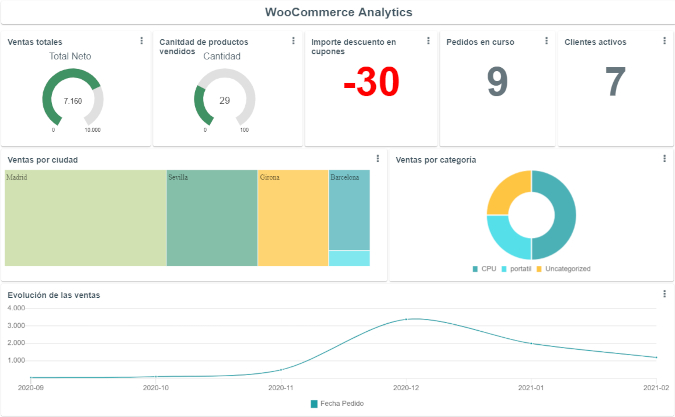Viewport: 675px width, 417px height.
Task: Open the Ventas totales panel options menu
Action: 142,41
